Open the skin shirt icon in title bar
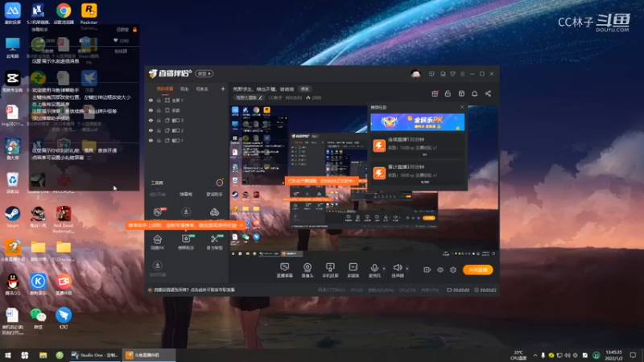Screen dimensions: 644x362 (x=452, y=74)
